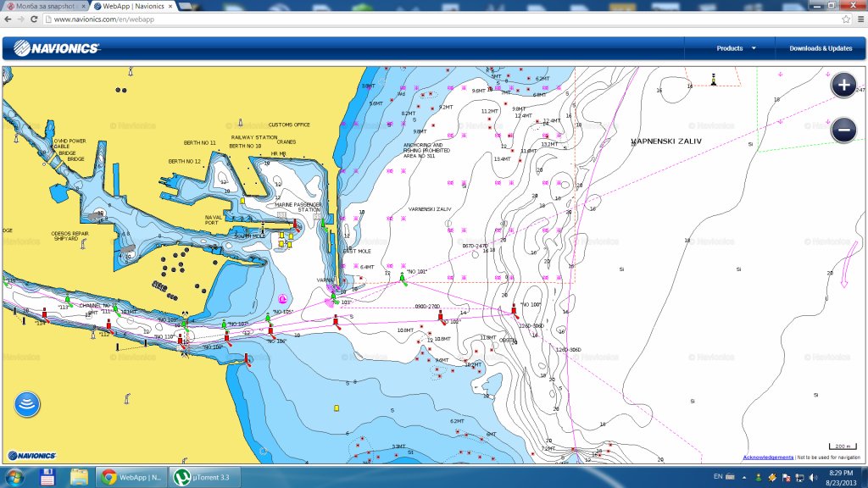Viewport: 868px width, 488px height.
Task: Click the taskbar clock 8:29 PM
Action: click(x=841, y=478)
